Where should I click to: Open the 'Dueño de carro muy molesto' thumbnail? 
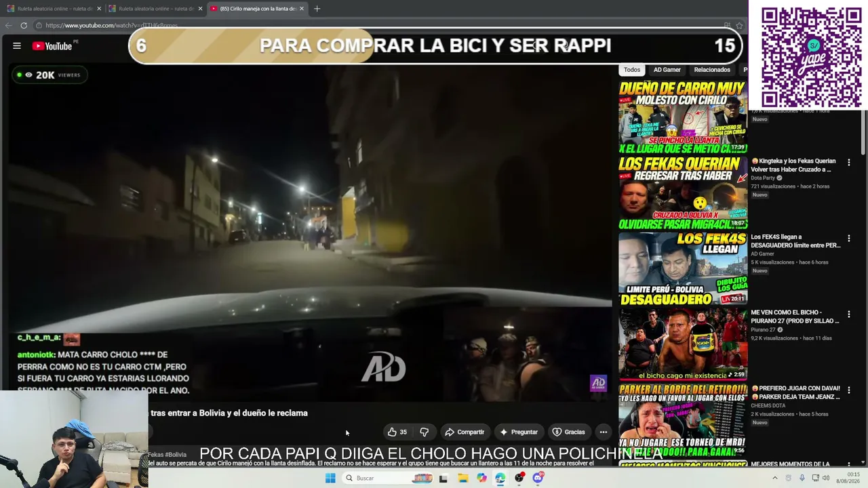click(x=683, y=117)
